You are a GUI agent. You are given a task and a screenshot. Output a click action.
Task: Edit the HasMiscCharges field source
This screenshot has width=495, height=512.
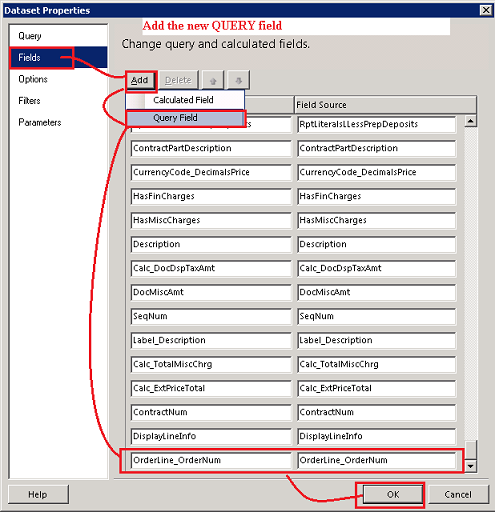[x=377, y=220]
